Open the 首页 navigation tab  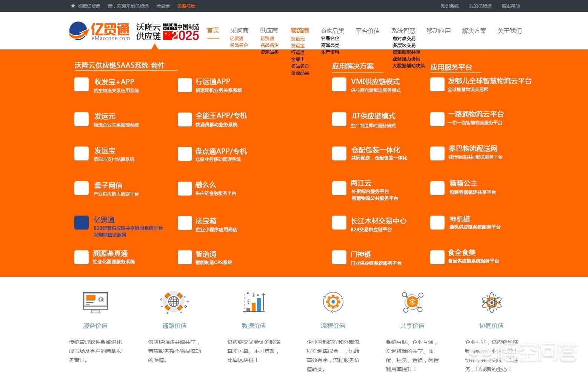click(x=213, y=31)
